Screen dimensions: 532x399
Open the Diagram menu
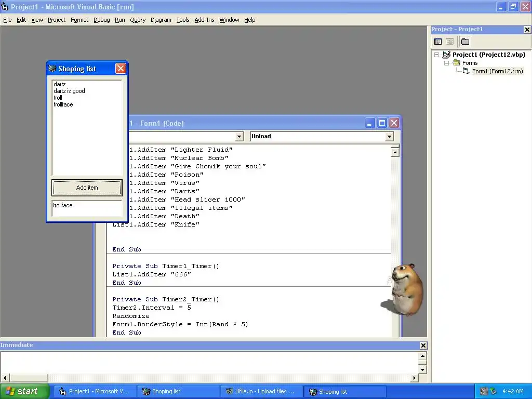click(x=161, y=20)
